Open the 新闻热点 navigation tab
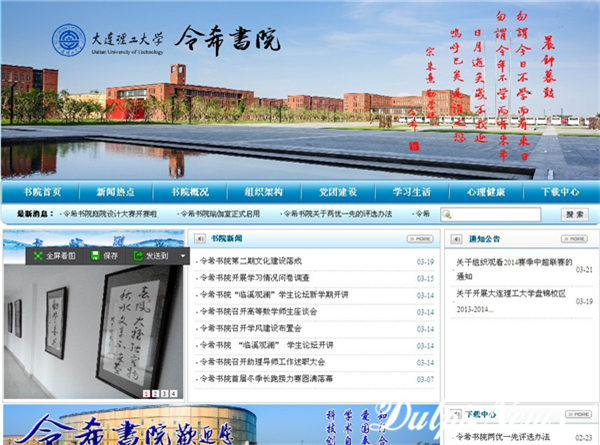The width and height of the screenshot is (600, 445). pos(116,192)
